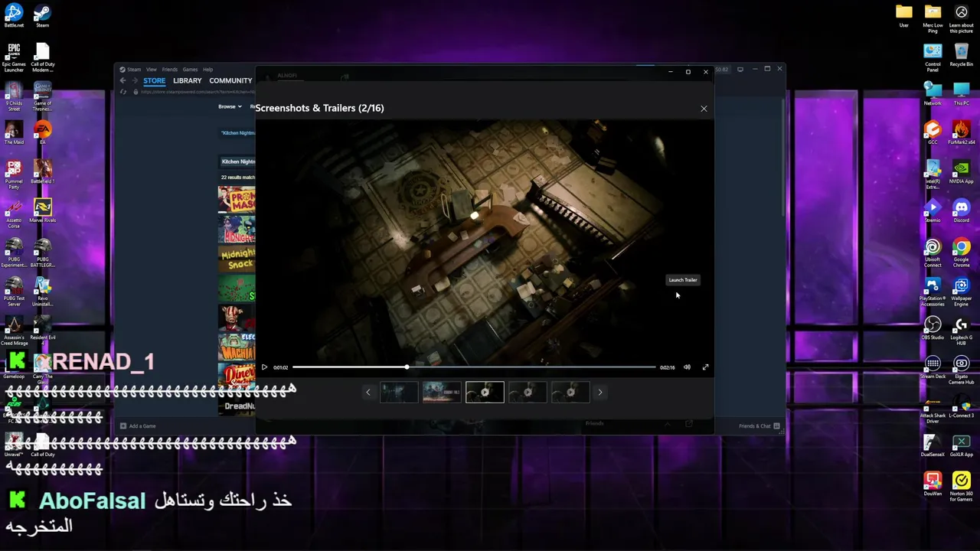Image resolution: width=980 pixels, height=551 pixels.
Task: Open the View menu in Steam
Action: [x=152, y=70]
